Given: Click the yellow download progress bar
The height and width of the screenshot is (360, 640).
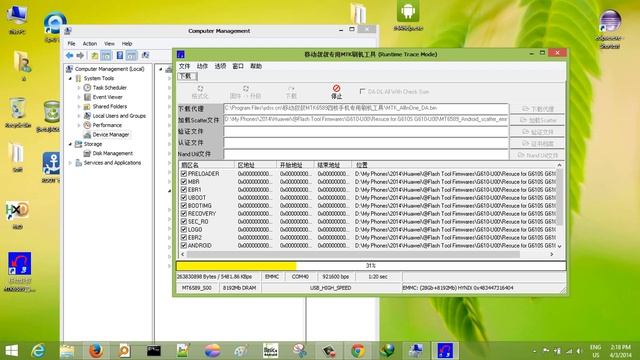Looking at the screenshot, I should pyautogui.click(x=237, y=266).
